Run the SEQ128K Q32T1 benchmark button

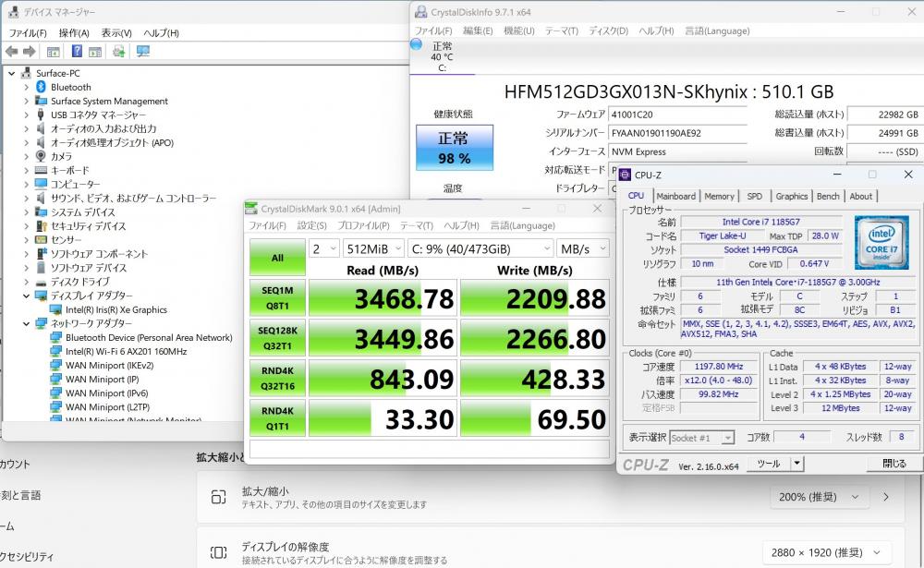[277, 338]
